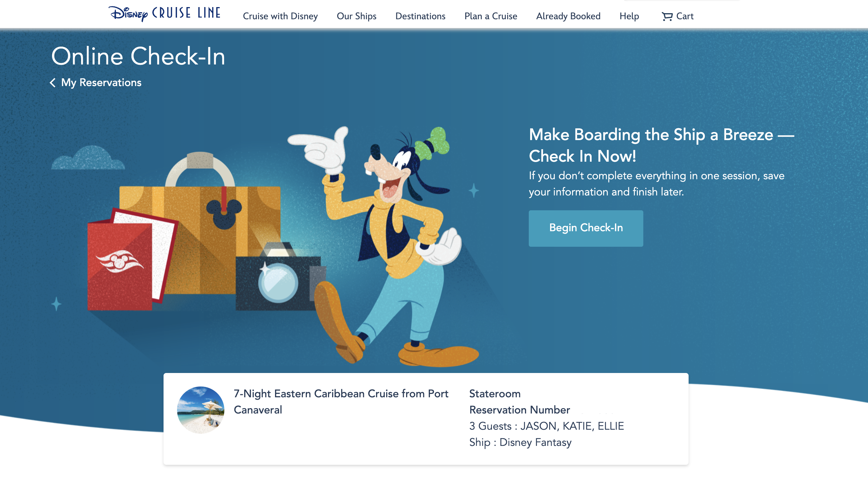Click the back chevron beside My Reservations
868x481 pixels.
[53, 83]
